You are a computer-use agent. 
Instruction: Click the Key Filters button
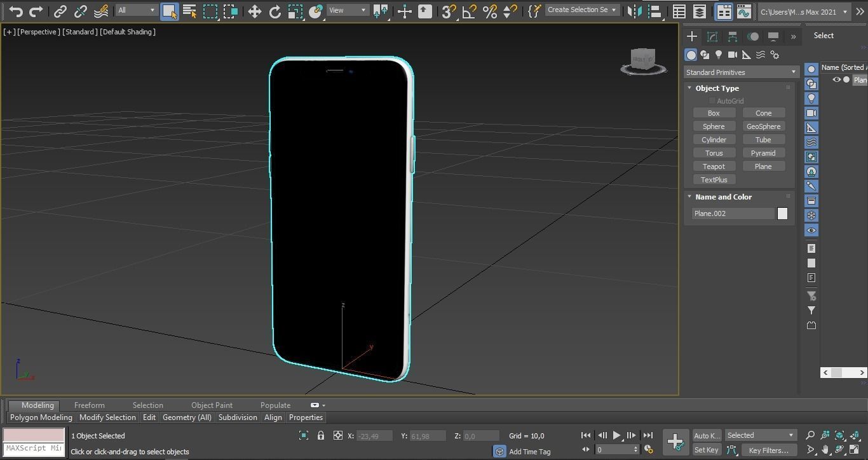pos(768,450)
